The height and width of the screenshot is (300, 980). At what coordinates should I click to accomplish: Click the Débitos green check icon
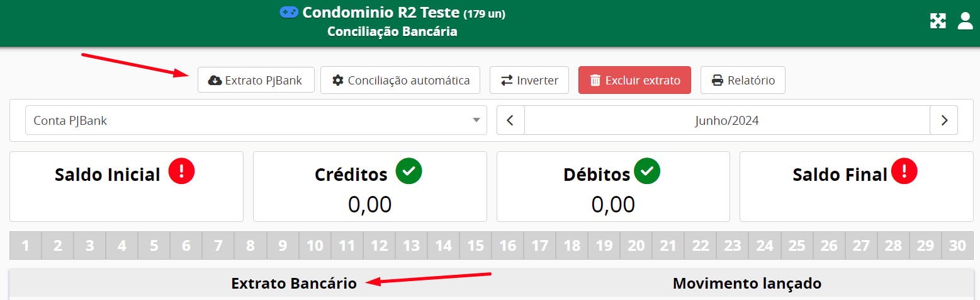(646, 171)
